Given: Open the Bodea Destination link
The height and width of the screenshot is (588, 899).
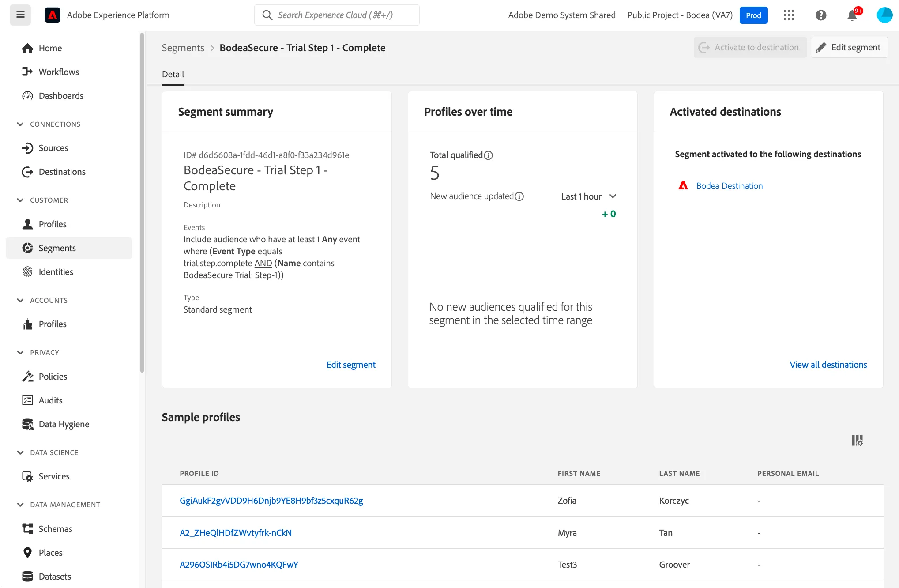Looking at the screenshot, I should 729,186.
